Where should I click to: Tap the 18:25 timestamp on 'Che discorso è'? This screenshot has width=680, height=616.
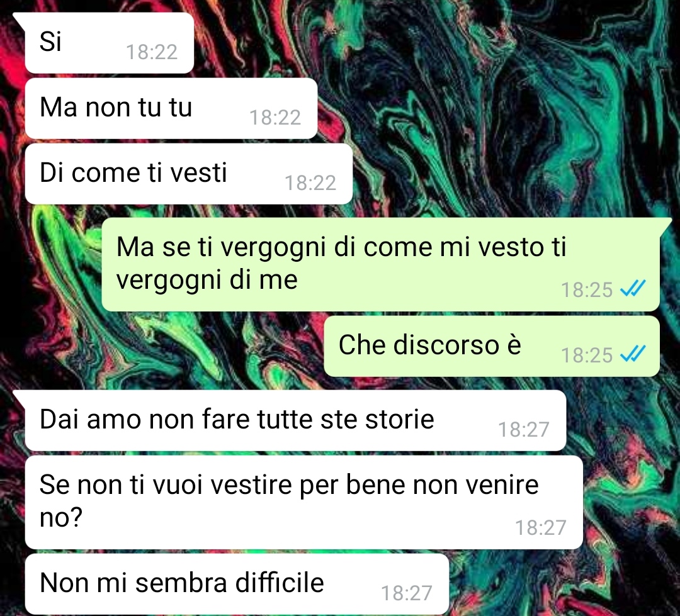click(587, 355)
